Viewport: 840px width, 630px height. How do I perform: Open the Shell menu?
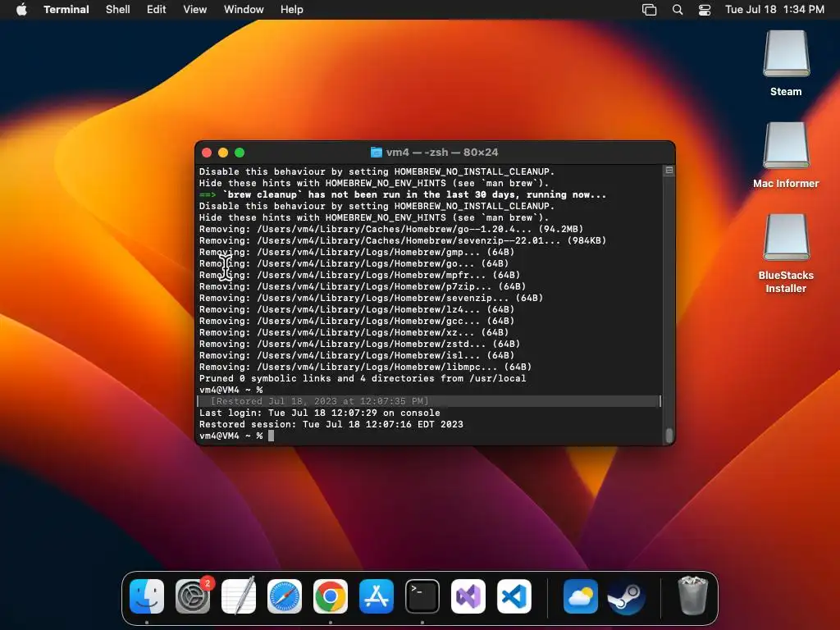point(118,9)
